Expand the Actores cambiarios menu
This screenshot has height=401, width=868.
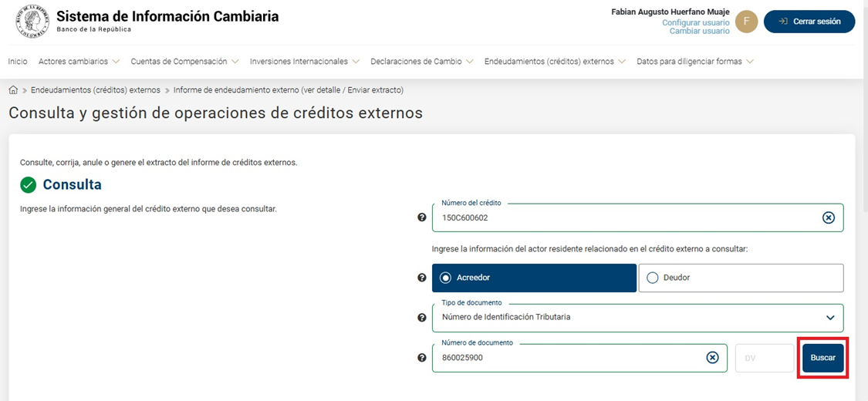click(x=79, y=62)
